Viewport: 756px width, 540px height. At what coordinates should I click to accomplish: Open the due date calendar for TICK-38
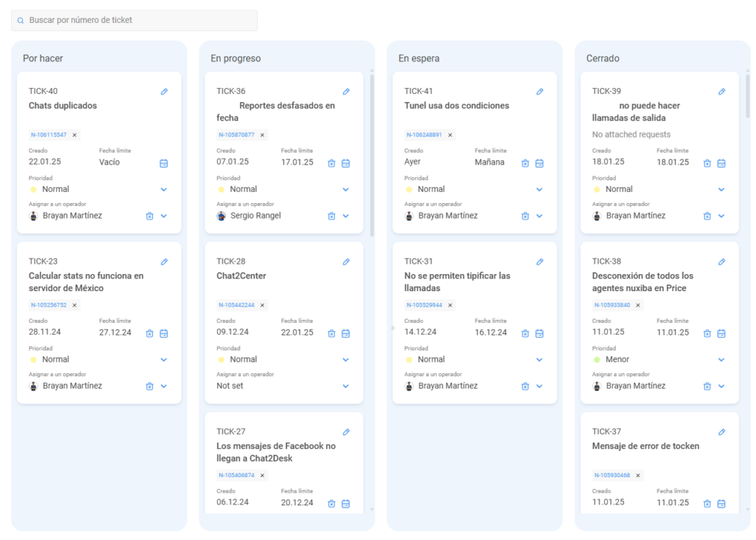(x=721, y=333)
